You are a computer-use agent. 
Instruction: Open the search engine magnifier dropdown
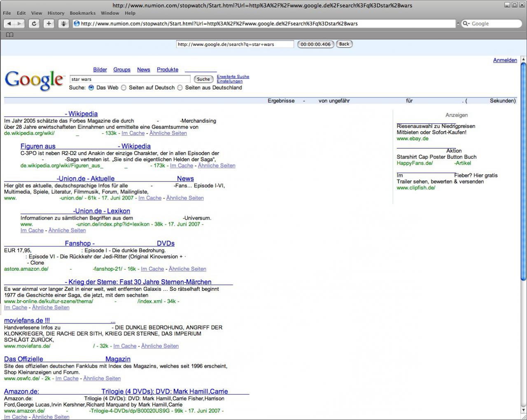467,24
